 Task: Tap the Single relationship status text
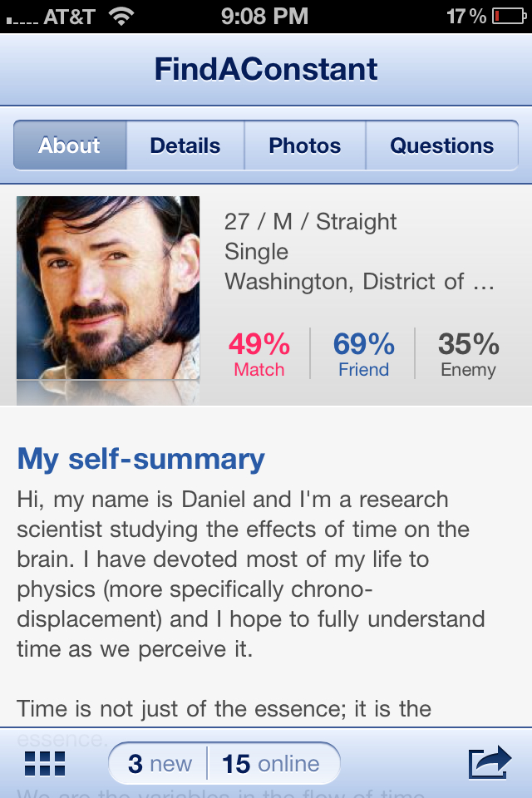pos(256,252)
